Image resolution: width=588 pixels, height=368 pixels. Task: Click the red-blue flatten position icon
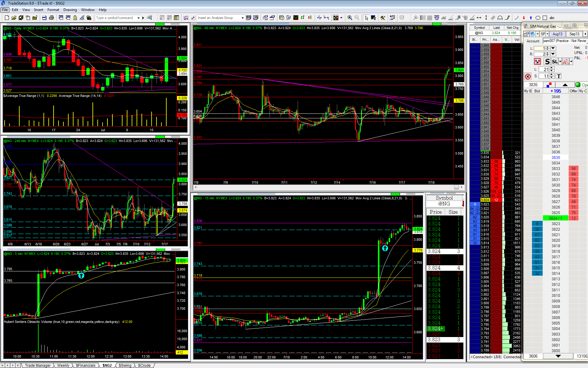coord(537,62)
